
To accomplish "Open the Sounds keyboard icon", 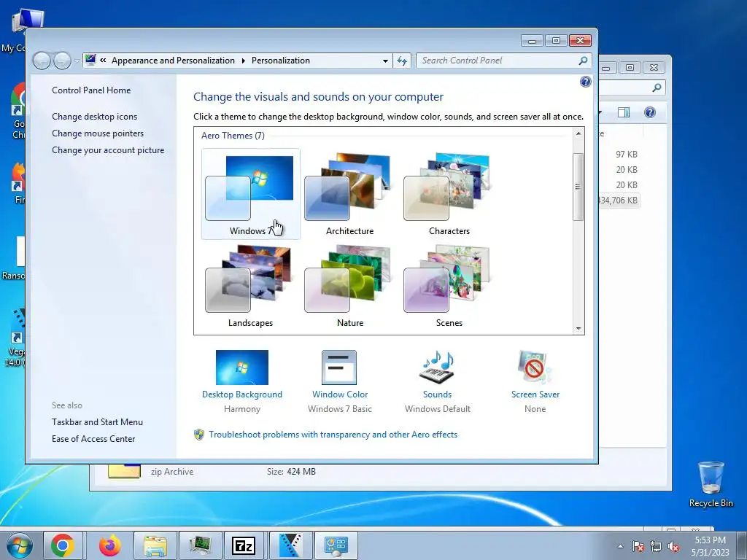I will (x=437, y=367).
